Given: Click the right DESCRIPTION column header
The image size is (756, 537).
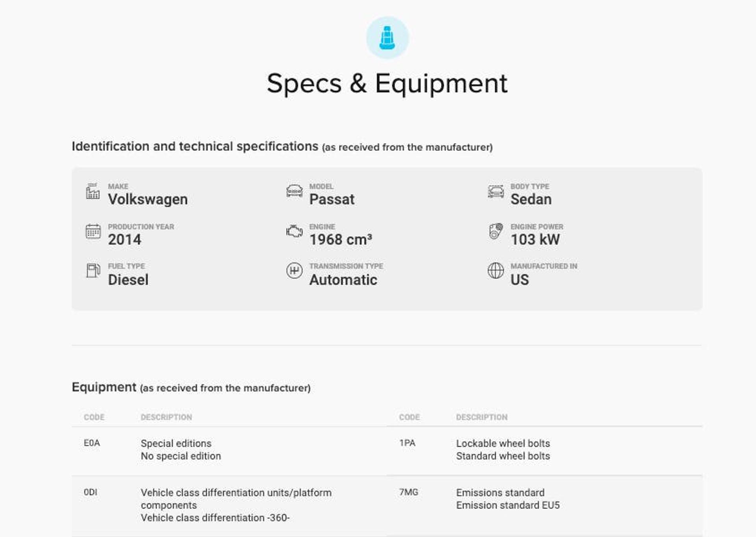Looking at the screenshot, I should tap(482, 417).
